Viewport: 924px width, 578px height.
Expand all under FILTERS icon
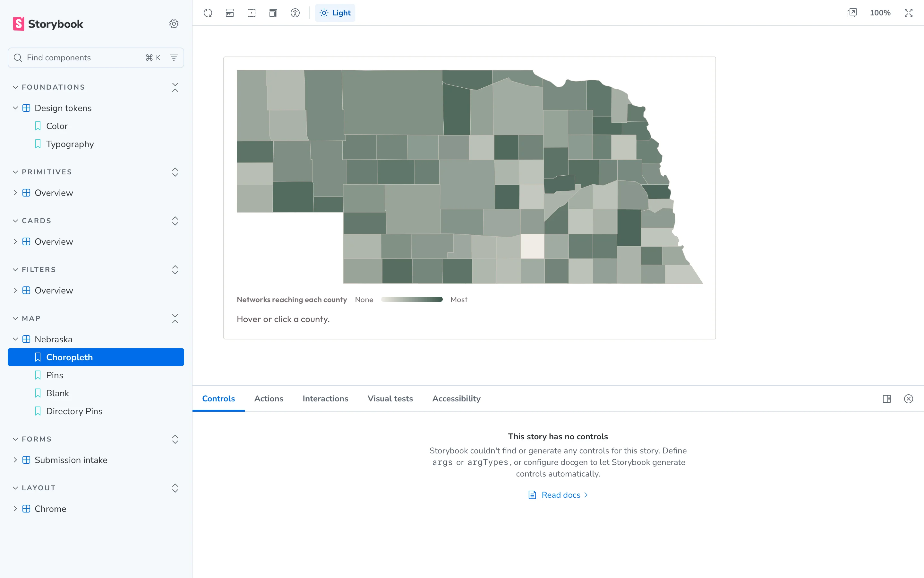point(175,270)
